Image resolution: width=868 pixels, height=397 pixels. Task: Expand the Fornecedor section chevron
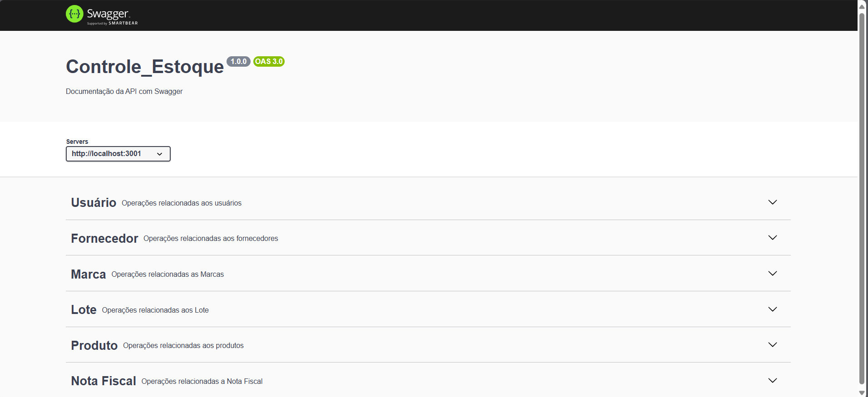tap(772, 238)
